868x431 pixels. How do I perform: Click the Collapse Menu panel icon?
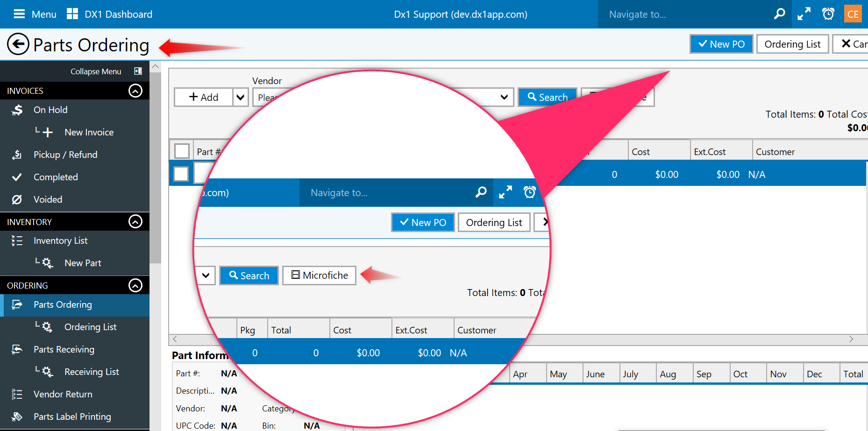[x=138, y=71]
